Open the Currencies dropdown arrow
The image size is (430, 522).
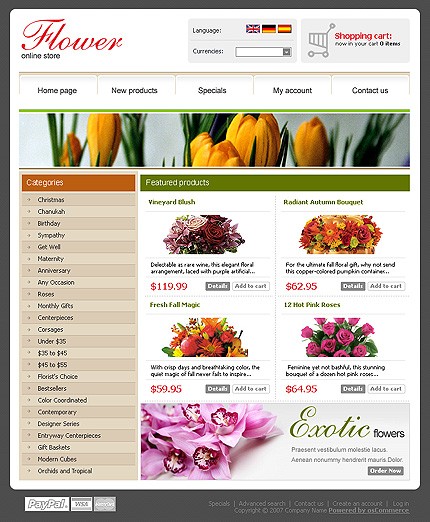click(x=287, y=52)
